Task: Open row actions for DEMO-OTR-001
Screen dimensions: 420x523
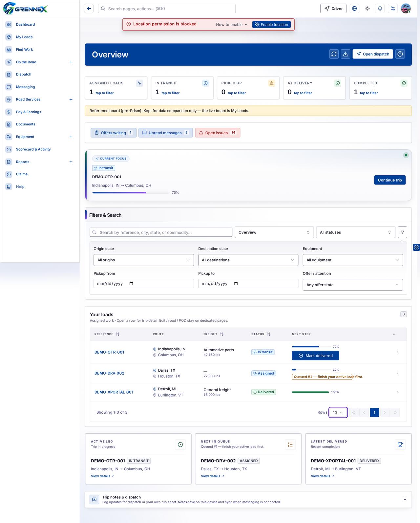Action: coord(397,352)
